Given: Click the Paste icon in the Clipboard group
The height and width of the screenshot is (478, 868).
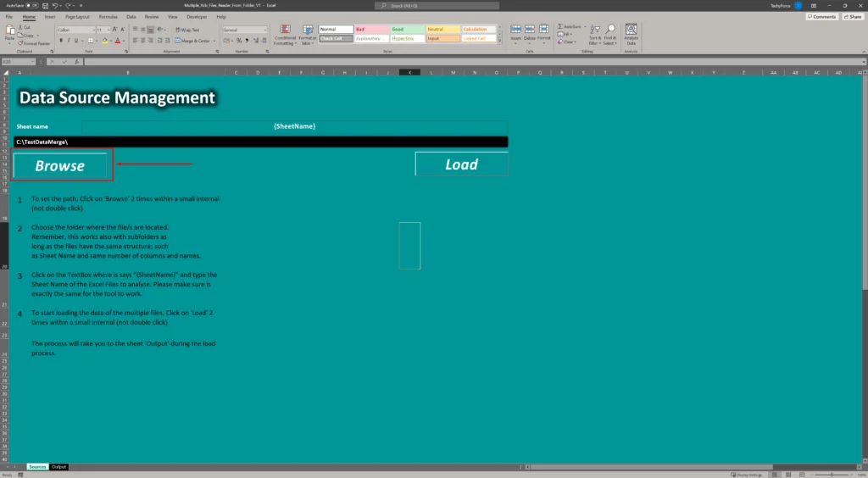Looking at the screenshot, I should point(9,32).
